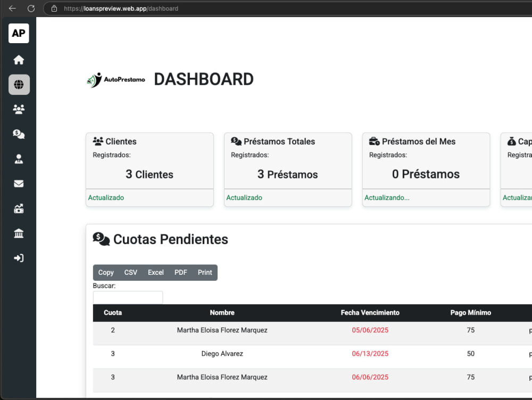This screenshot has width=532, height=400.
Task: Click the Cuotas Pendientes heading icon
Action: (x=101, y=239)
